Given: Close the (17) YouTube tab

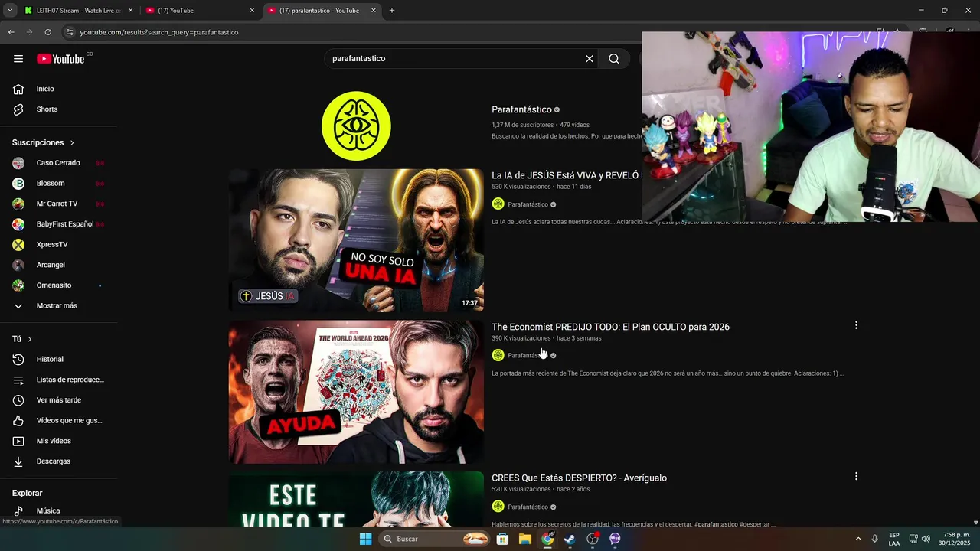Looking at the screenshot, I should coord(252,11).
